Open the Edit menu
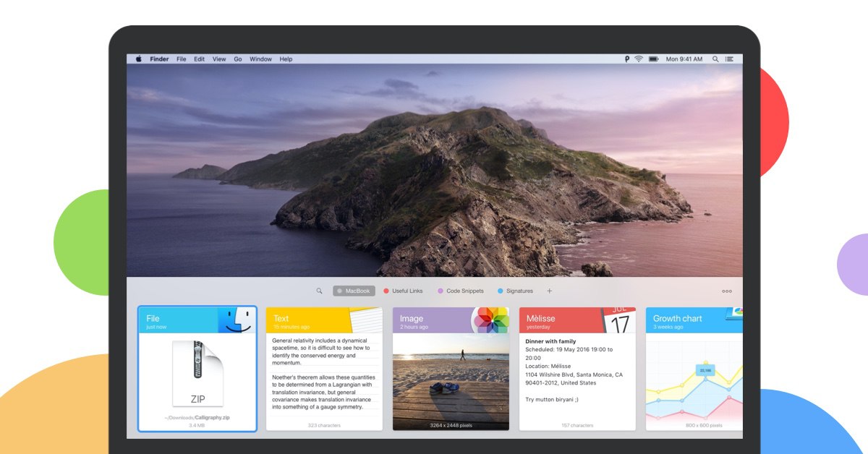Viewport: 868px width, 454px height. 199,59
